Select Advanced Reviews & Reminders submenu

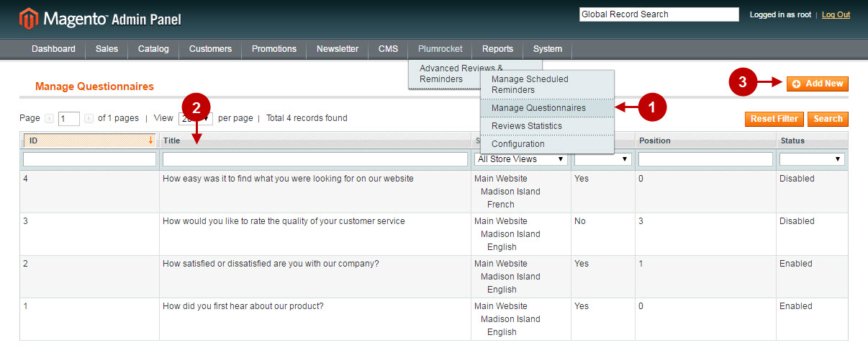[x=445, y=73]
